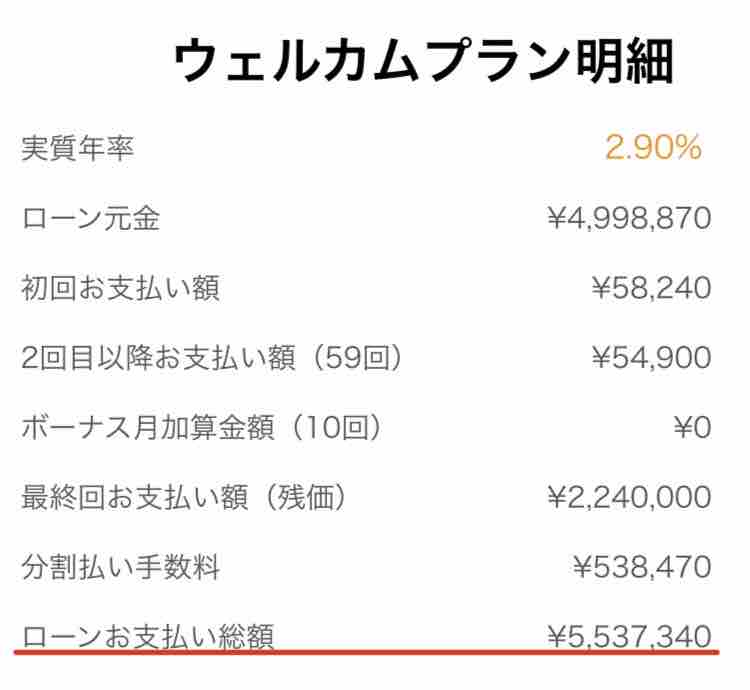Click the ローン元金 label
This screenshot has height=690, width=750.
[x=91, y=219]
